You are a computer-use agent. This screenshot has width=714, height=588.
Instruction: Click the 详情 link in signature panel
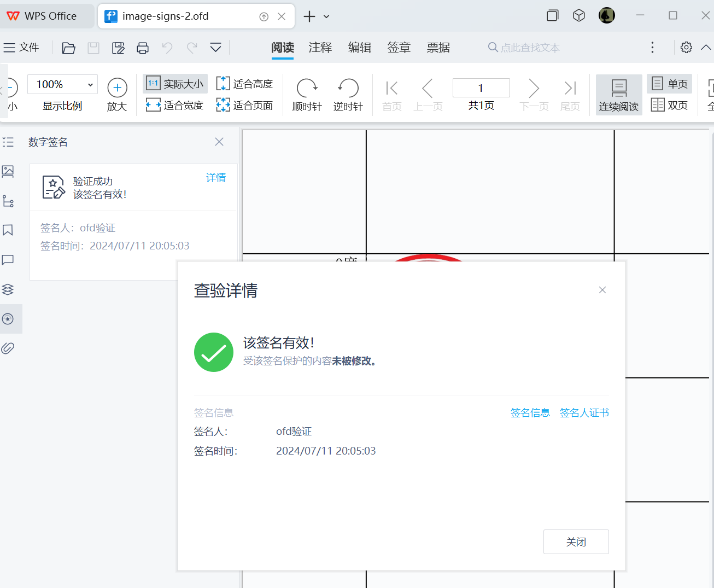click(216, 178)
